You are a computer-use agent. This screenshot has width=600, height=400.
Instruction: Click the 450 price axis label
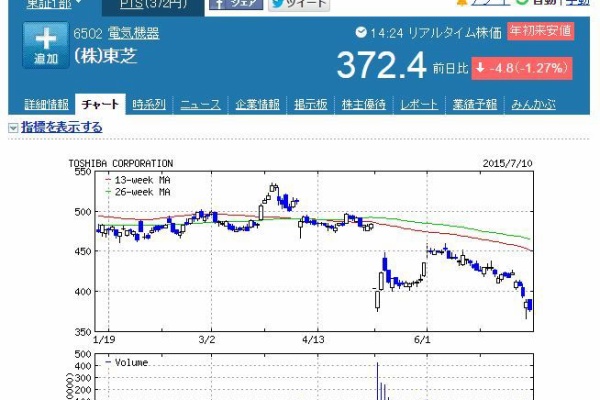[x=83, y=251]
